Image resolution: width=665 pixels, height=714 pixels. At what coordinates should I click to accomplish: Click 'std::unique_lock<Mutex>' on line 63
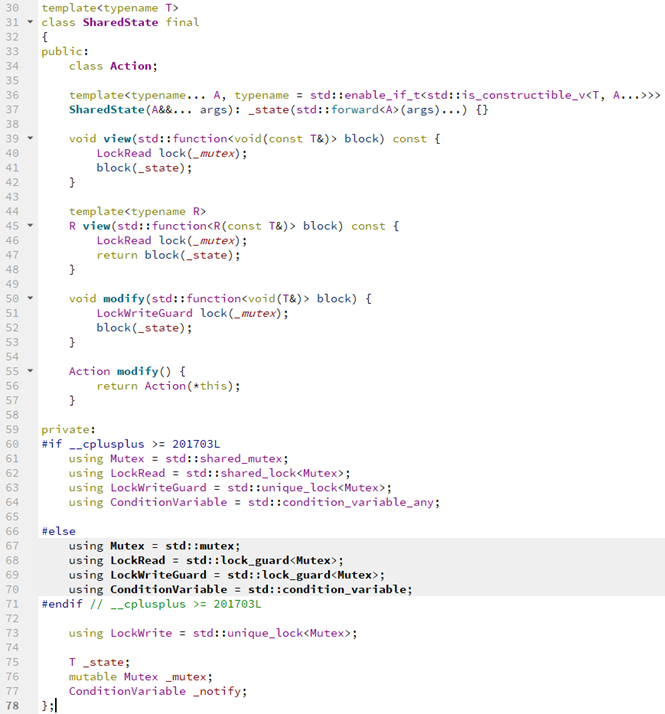306,488
